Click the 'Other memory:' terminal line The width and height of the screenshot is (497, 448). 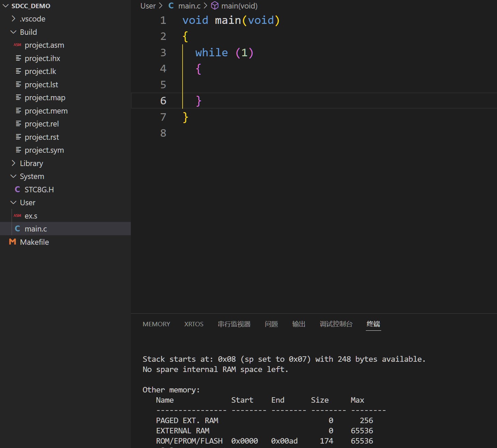point(171,390)
